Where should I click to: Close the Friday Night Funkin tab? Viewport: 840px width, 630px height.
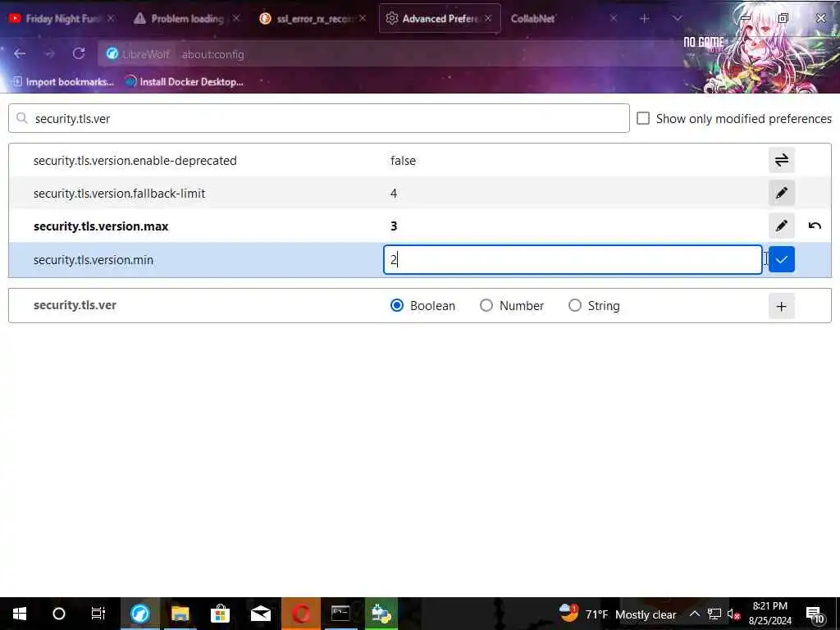point(111,18)
